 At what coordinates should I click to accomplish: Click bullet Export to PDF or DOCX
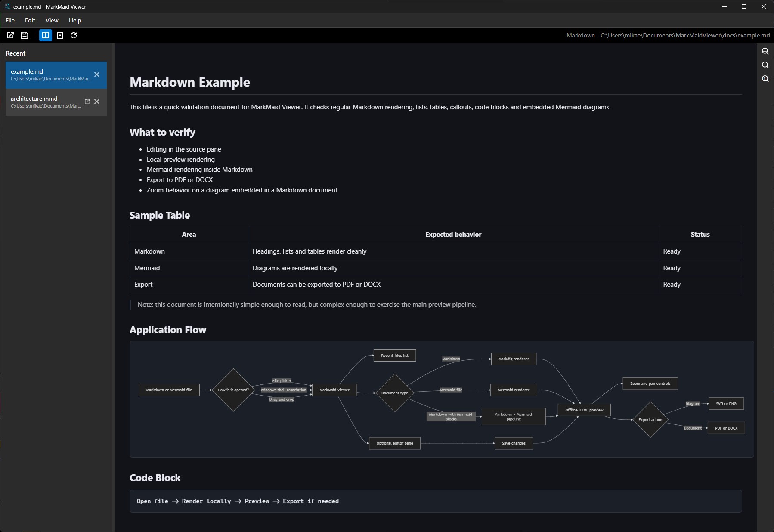[x=180, y=180]
